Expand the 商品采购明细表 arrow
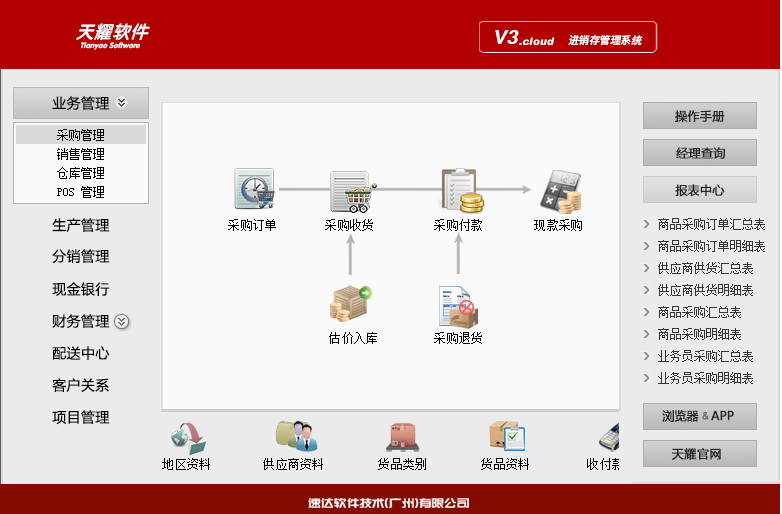Image resolution: width=782 pixels, height=514 pixels. click(646, 334)
